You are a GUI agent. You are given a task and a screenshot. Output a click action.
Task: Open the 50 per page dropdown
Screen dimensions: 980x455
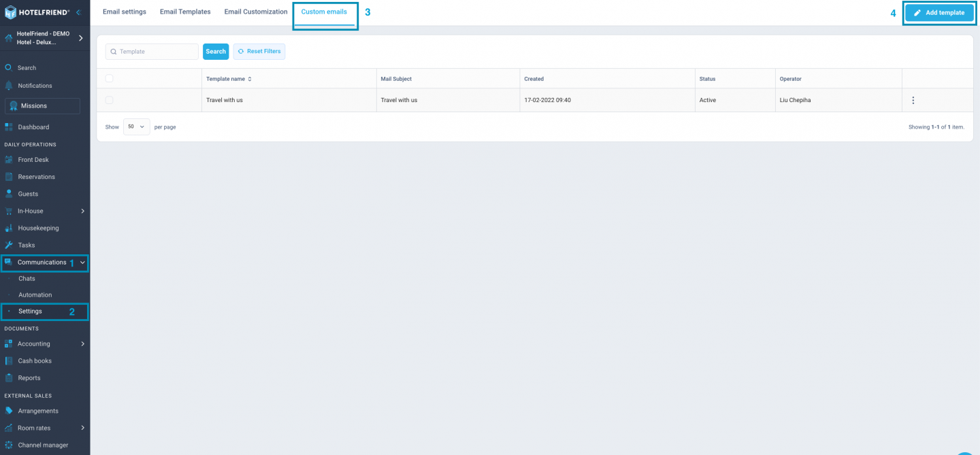[x=136, y=127]
